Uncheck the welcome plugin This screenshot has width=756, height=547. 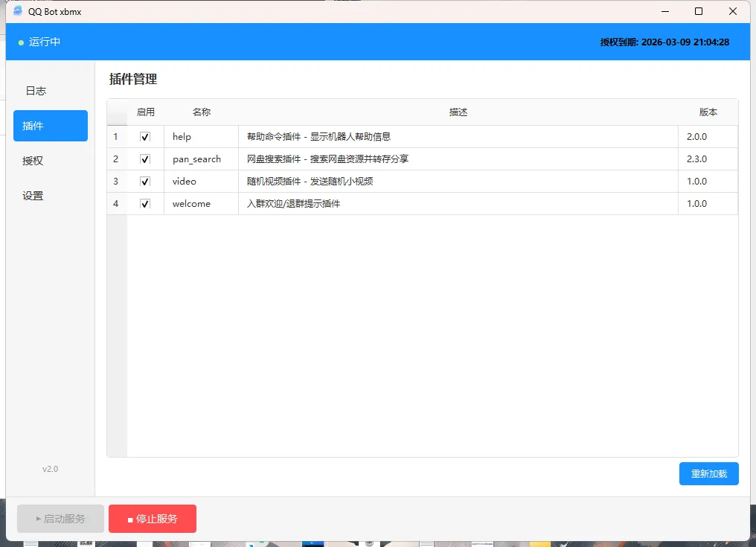pos(146,203)
